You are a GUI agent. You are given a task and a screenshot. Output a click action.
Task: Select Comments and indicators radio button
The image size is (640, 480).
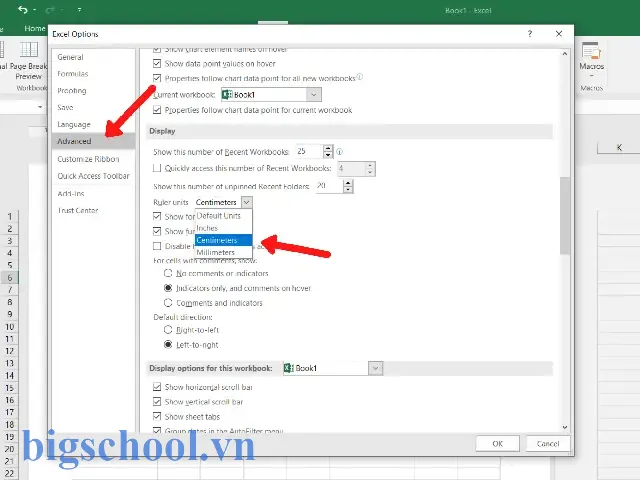[x=168, y=303]
